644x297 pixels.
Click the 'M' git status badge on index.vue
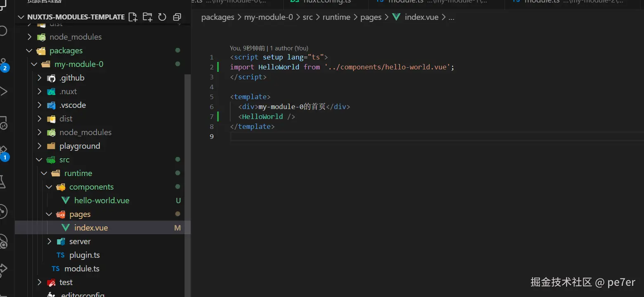[x=178, y=228]
